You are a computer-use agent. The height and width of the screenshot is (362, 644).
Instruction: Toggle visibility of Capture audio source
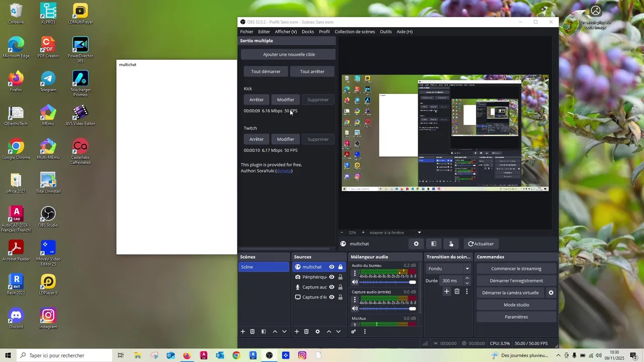(332, 287)
